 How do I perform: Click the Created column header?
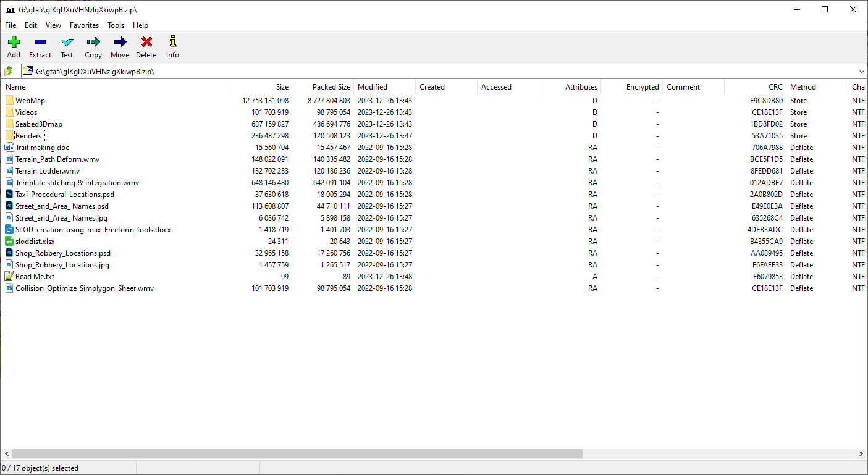(x=446, y=87)
